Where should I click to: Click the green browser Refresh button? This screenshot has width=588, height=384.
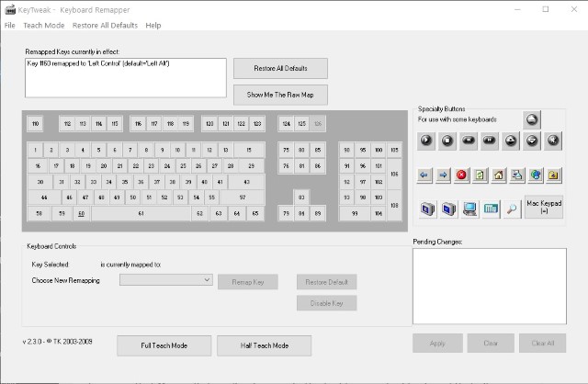[480, 175]
